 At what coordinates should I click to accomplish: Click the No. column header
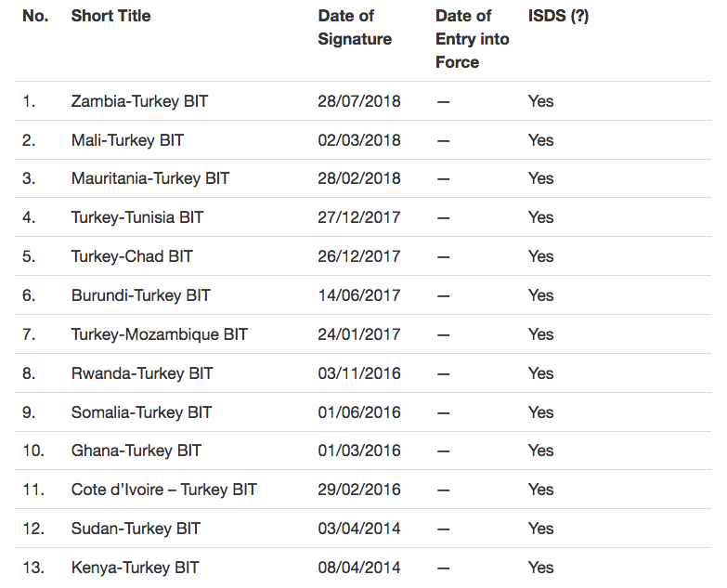35,16
